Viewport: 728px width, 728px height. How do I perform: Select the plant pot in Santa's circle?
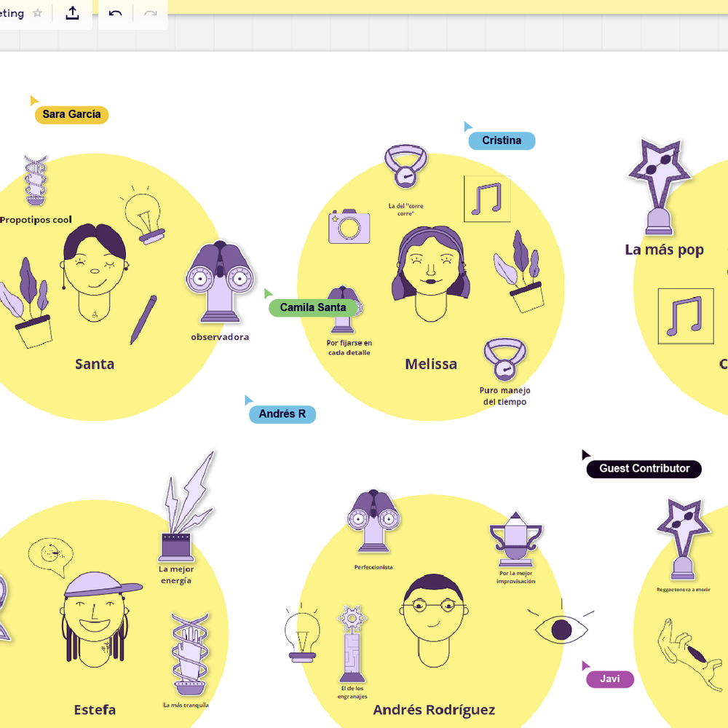(x=25, y=303)
